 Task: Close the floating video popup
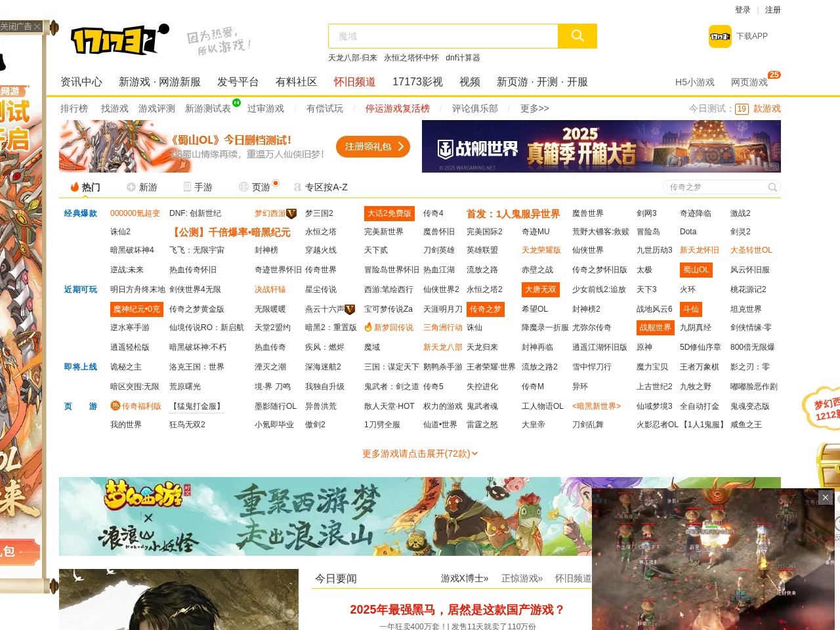click(x=826, y=497)
